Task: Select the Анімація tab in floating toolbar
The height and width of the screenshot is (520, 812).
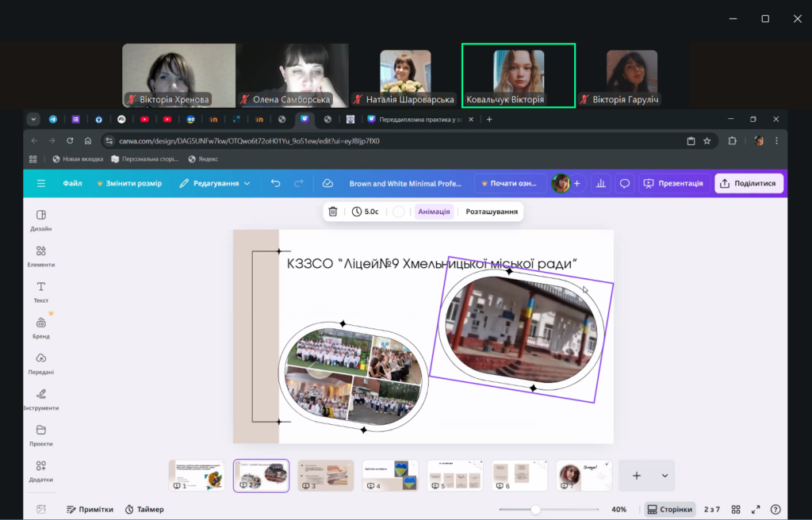Action: click(x=434, y=212)
